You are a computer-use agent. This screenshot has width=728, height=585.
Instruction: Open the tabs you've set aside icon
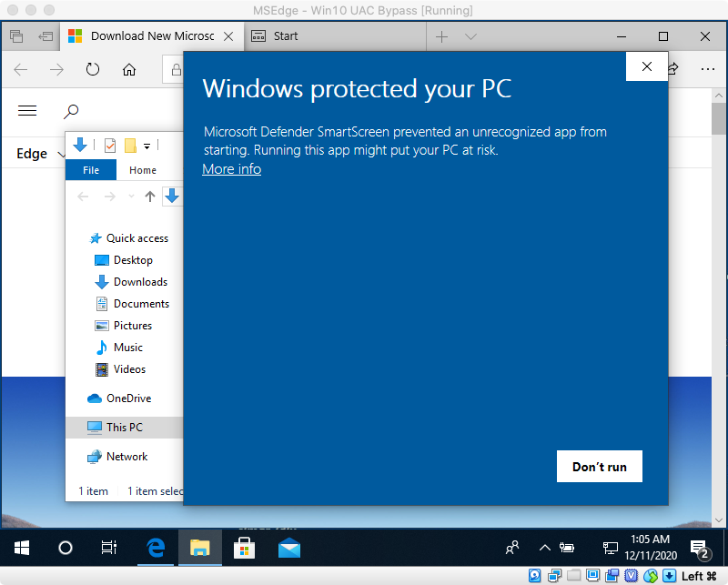coord(16,36)
